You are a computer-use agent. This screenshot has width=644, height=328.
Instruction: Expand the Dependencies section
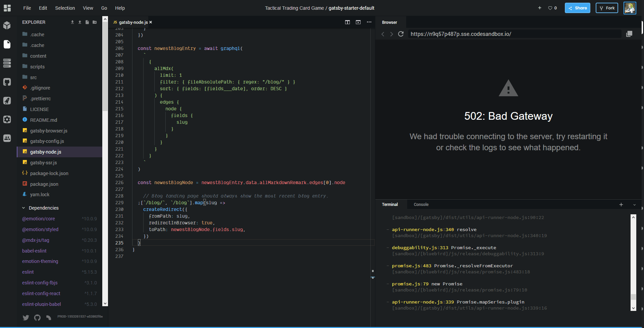(44, 208)
